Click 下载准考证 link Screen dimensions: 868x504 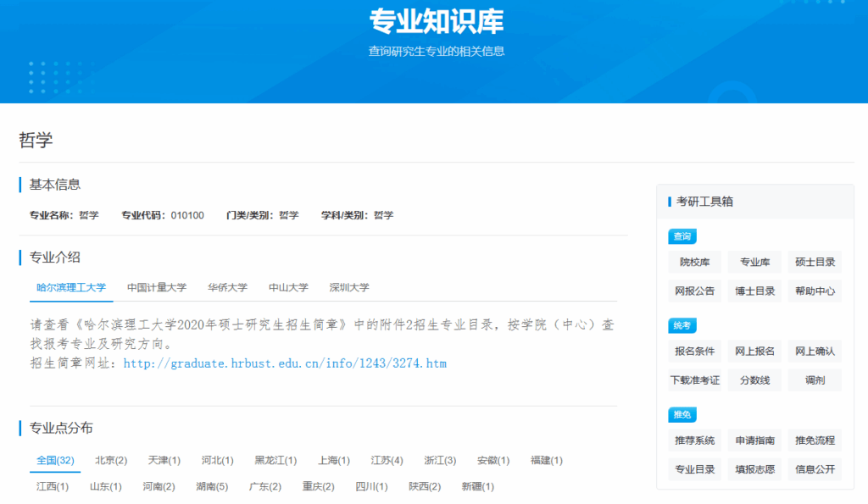point(694,380)
